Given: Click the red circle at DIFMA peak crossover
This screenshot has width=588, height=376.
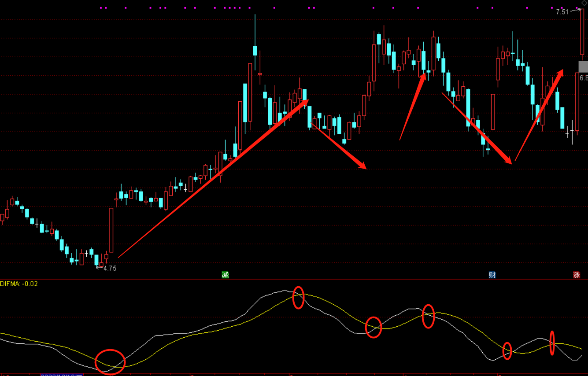Looking at the screenshot, I should (299, 298).
